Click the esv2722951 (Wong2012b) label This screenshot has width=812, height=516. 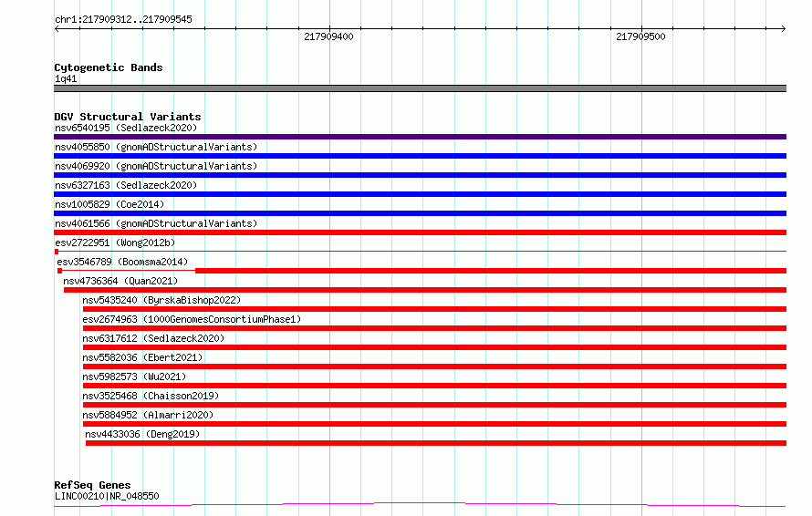(115, 243)
